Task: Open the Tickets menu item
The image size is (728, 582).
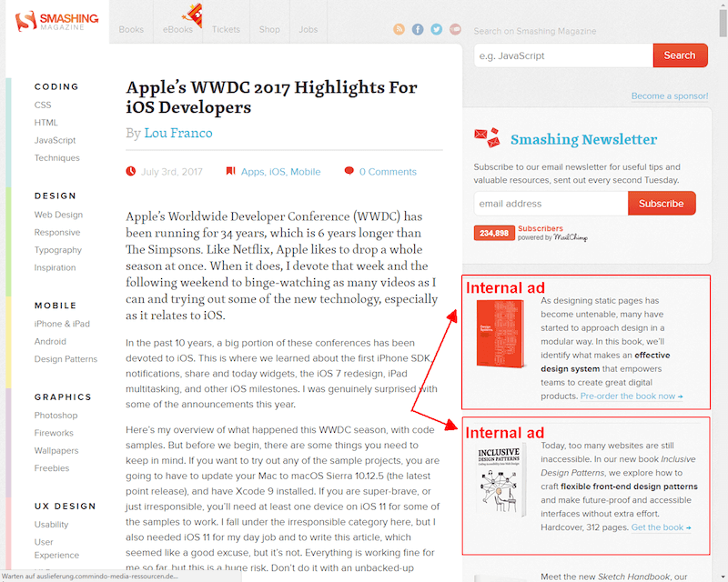Action: [226, 29]
